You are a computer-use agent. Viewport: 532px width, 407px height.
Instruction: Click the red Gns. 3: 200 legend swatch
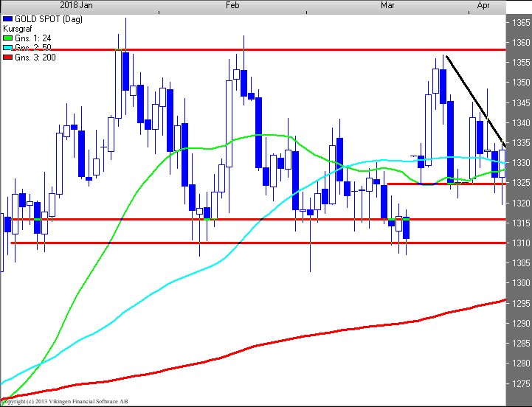point(7,56)
